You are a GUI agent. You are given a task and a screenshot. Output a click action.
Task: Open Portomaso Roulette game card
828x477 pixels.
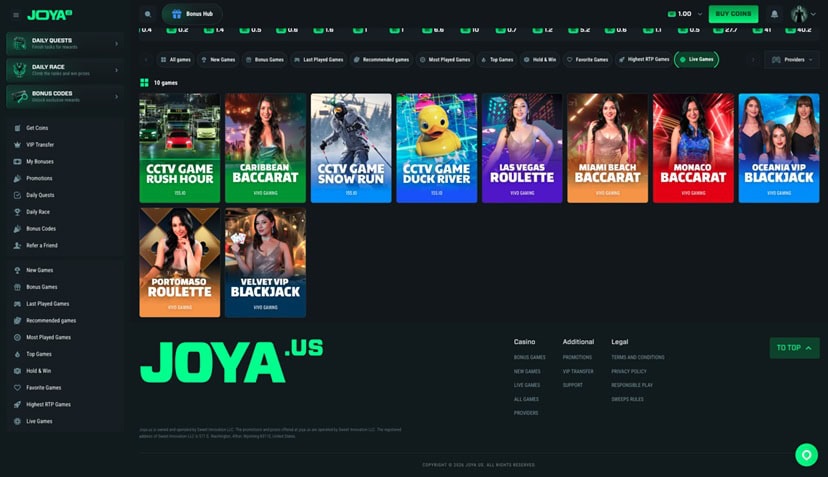[180, 263]
